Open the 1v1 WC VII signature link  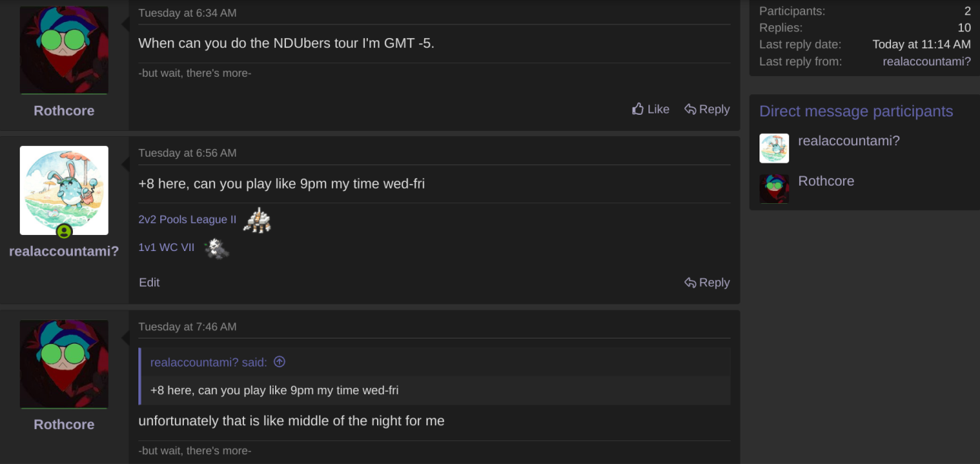coord(167,247)
